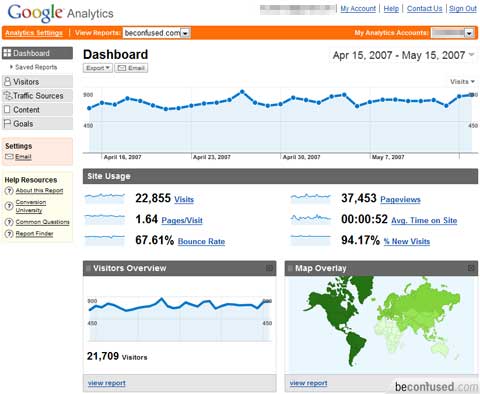Open the Email settings link
Screen dimensions: 480x394
23,157
